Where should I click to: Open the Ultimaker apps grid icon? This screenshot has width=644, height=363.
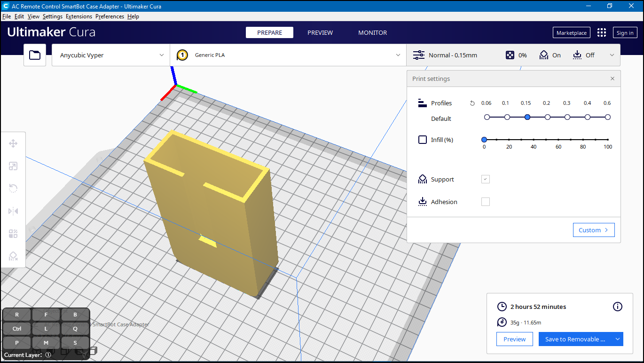[x=602, y=32]
